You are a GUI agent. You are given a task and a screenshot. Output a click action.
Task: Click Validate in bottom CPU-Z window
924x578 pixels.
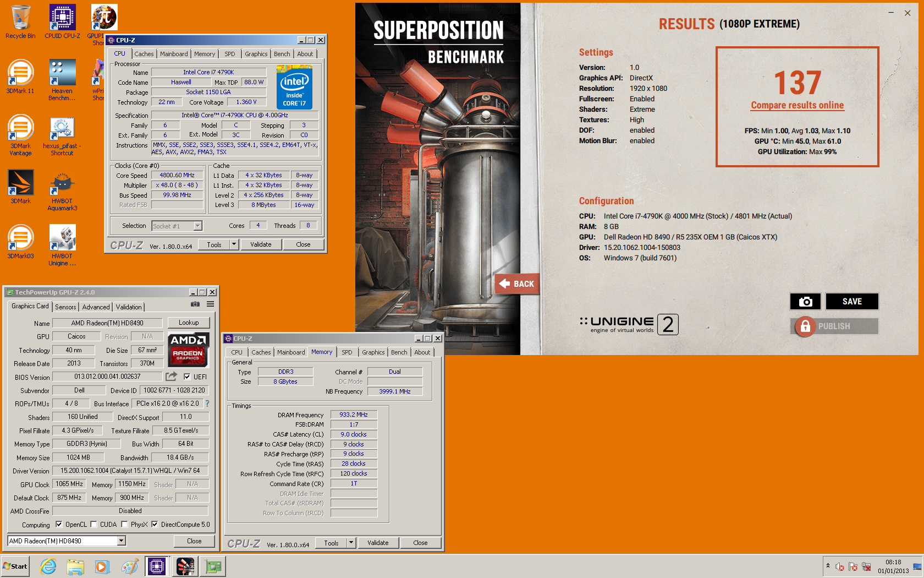click(378, 543)
